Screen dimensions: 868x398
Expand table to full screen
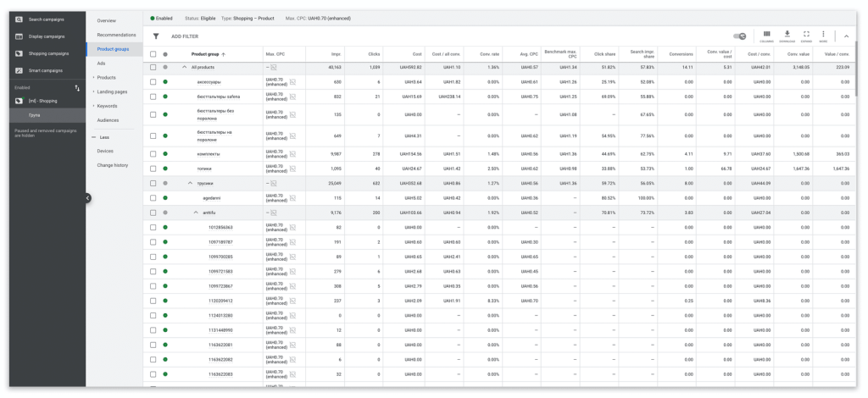point(806,36)
